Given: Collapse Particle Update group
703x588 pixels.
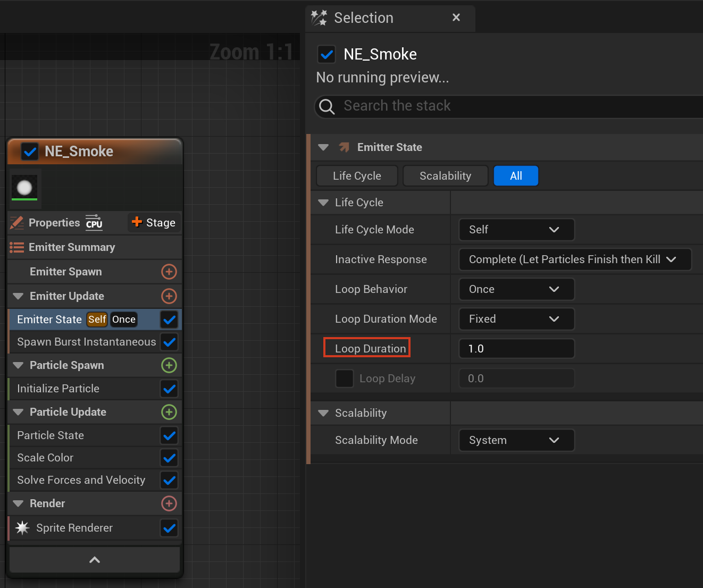Looking at the screenshot, I should pyautogui.click(x=18, y=412).
